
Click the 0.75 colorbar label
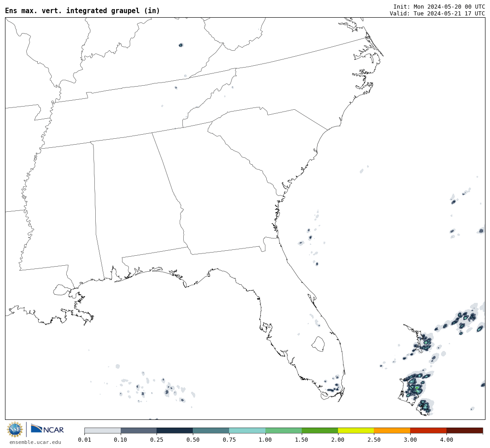click(x=229, y=440)
